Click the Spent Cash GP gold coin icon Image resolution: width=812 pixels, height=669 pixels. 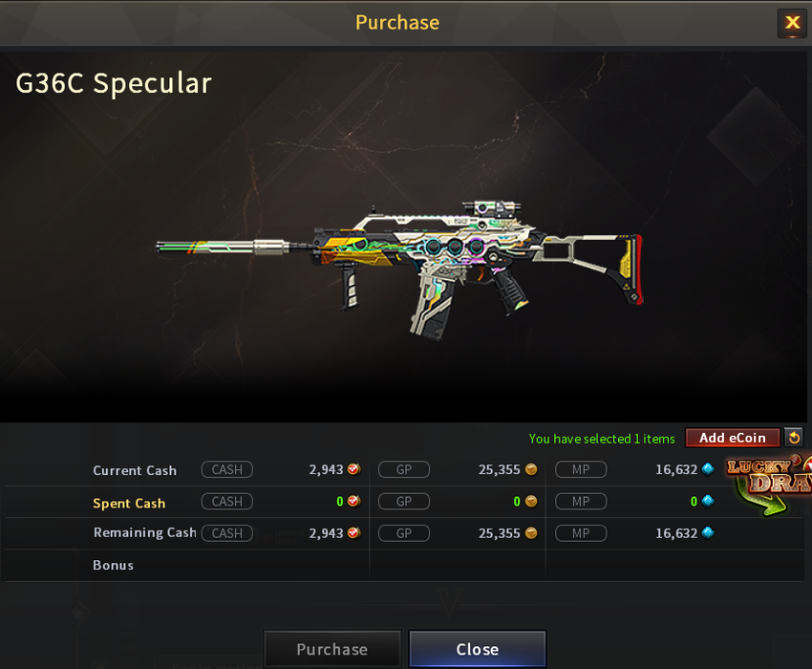[531, 501]
